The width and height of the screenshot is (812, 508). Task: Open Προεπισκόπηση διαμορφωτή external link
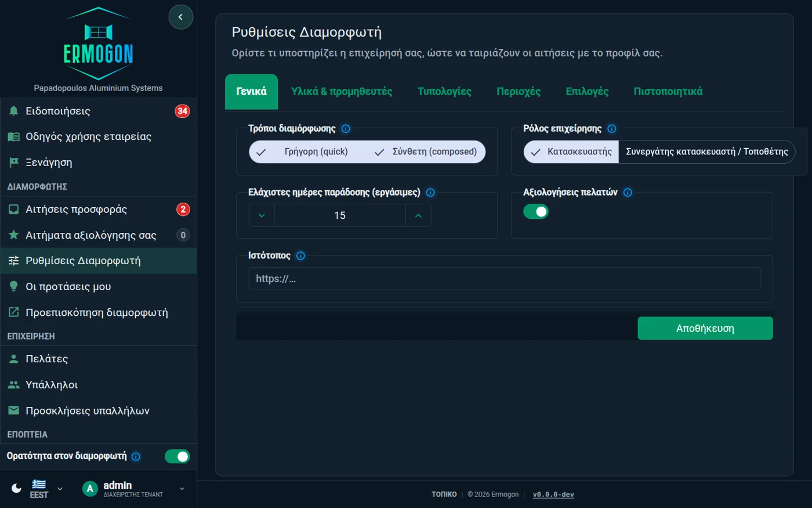[x=99, y=312]
